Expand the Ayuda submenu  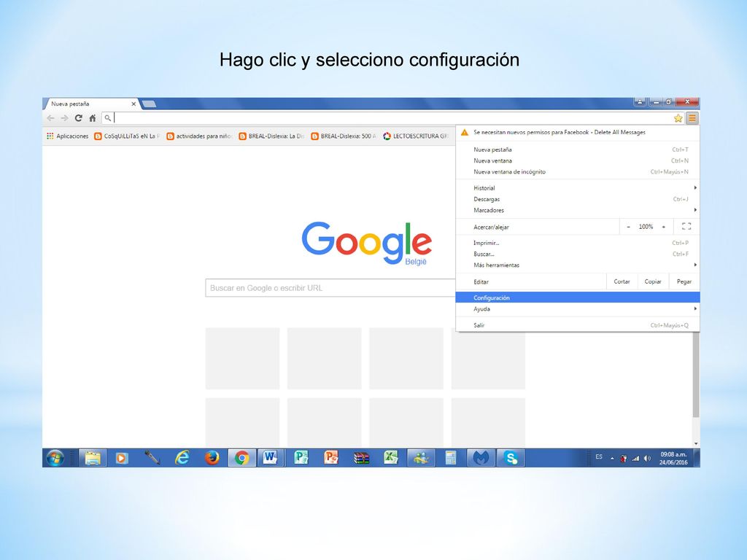[x=578, y=309]
